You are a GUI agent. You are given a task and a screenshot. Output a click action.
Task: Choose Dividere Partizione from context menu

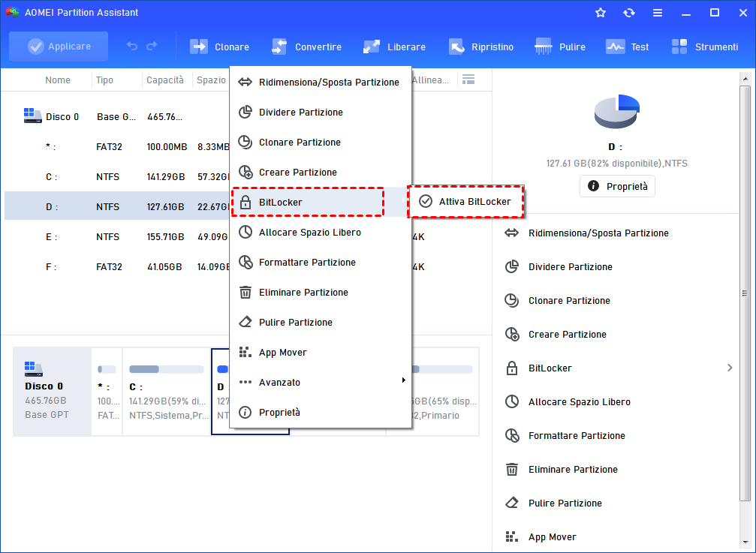321,113
